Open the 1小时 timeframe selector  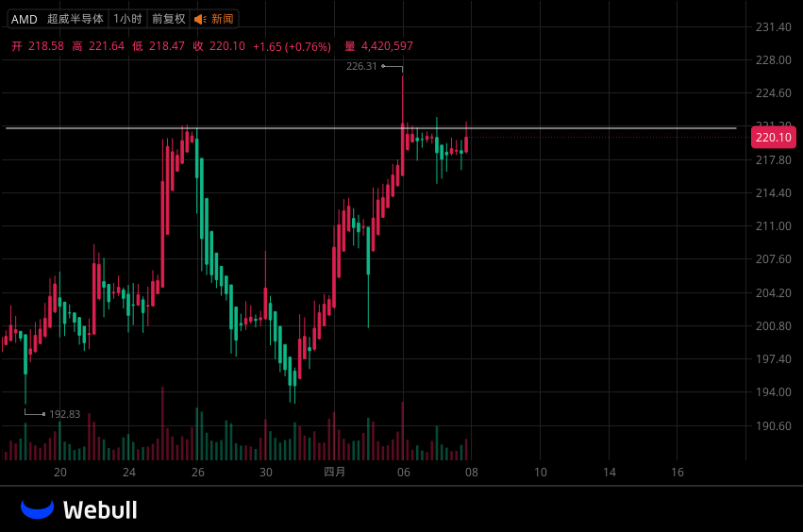tap(127, 19)
